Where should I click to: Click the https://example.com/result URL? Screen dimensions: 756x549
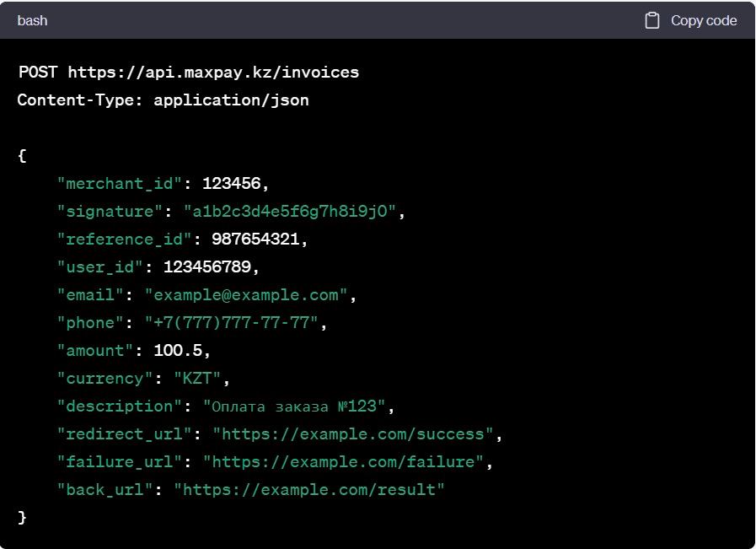tap(309, 490)
